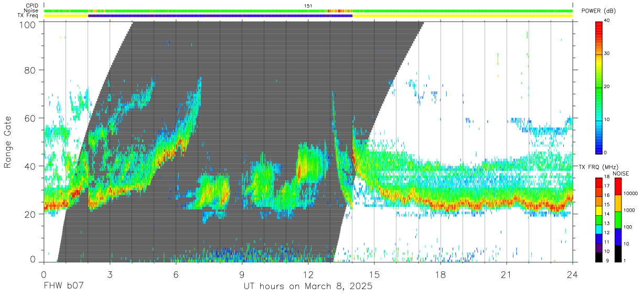The width and height of the screenshot is (644, 297).
Task: Click the Noise row label above the plot
Action: pos(31,10)
